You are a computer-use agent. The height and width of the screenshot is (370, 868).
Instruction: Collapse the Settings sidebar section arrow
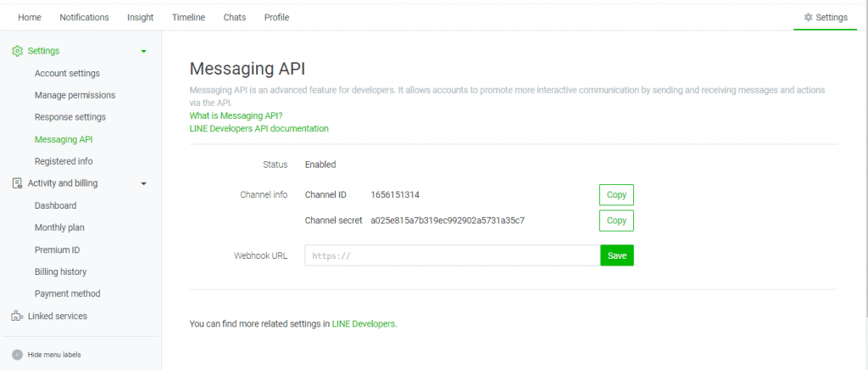point(144,51)
